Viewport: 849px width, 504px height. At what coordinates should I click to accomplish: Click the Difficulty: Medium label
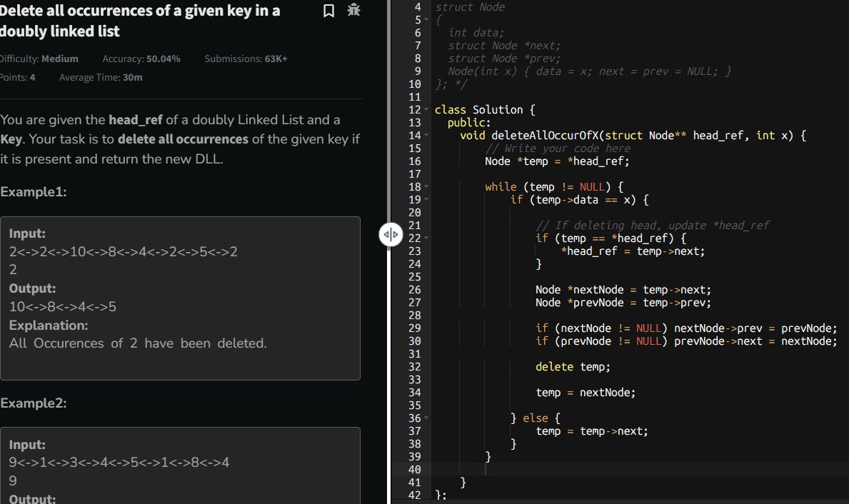point(34,59)
